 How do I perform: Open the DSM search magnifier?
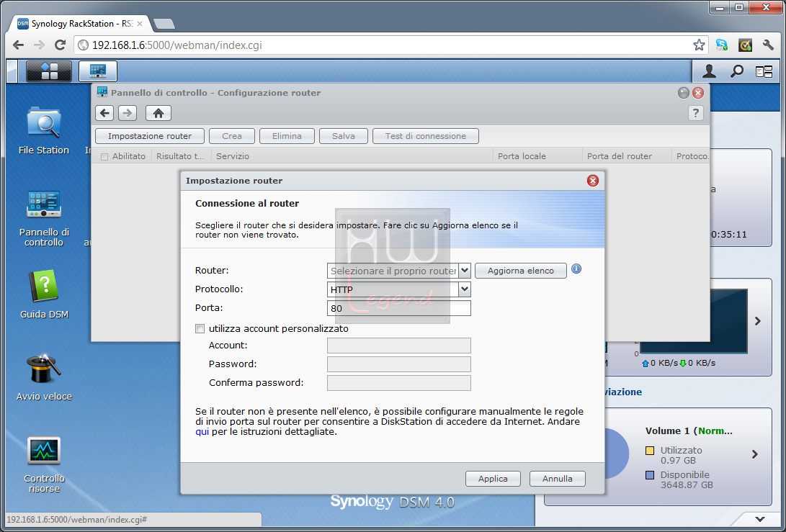[x=736, y=72]
